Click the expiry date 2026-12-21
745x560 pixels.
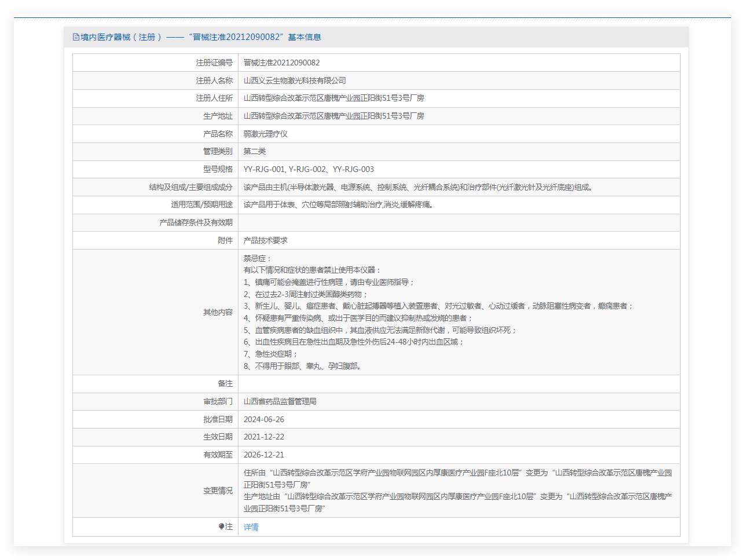264,455
